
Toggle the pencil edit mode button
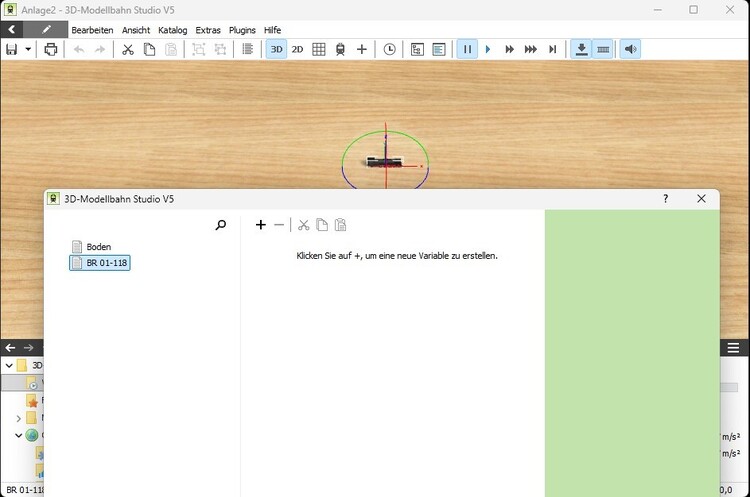point(46,30)
